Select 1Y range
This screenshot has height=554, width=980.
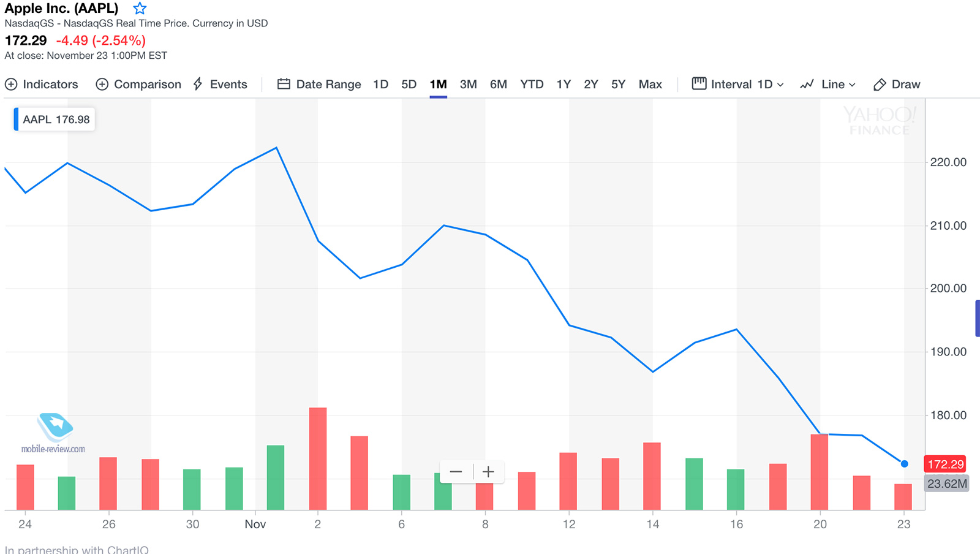tap(563, 85)
